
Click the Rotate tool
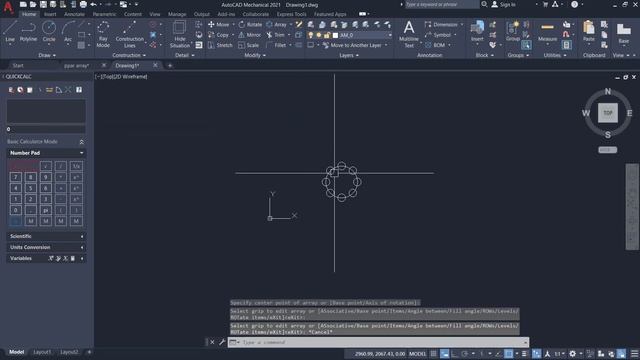(250, 24)
